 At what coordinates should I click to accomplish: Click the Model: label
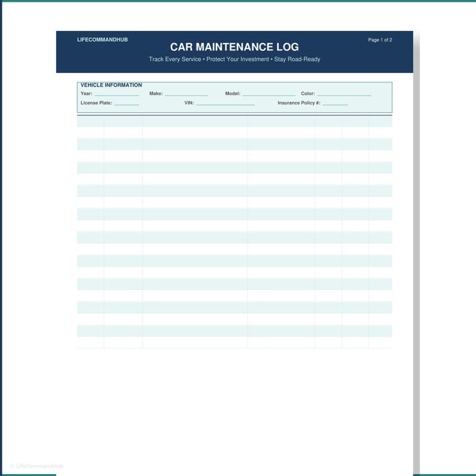[233, 94]
